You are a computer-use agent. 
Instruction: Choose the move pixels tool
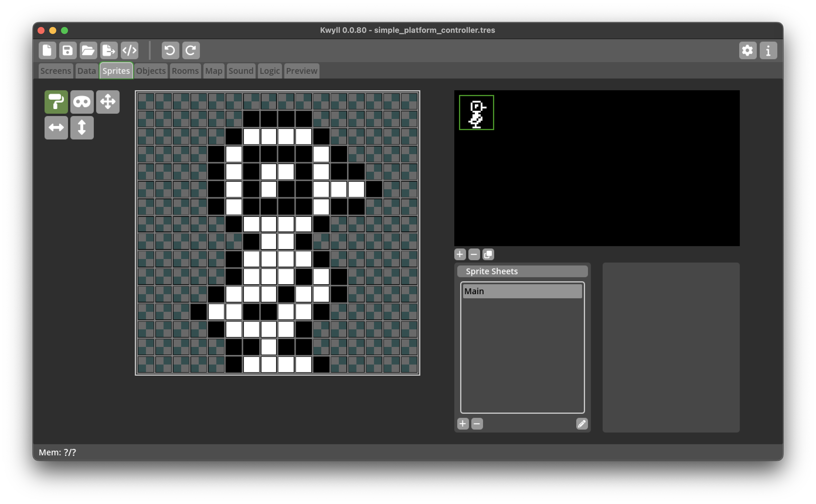click(x=108, y=102)
